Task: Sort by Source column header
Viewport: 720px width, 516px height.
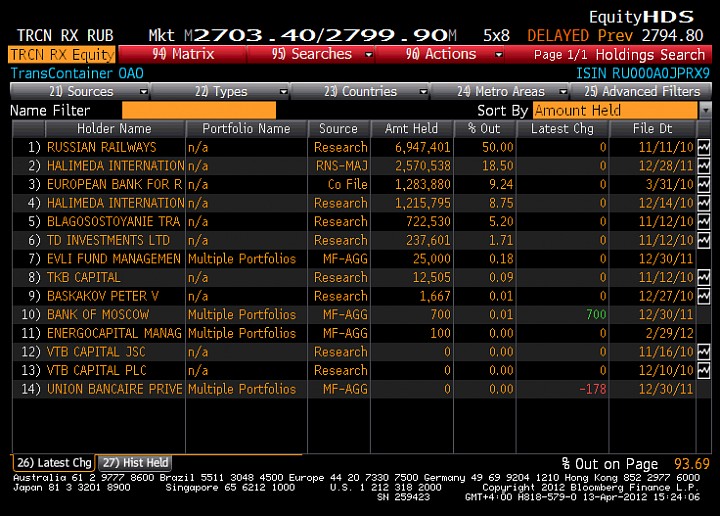Action: (338, 129)
